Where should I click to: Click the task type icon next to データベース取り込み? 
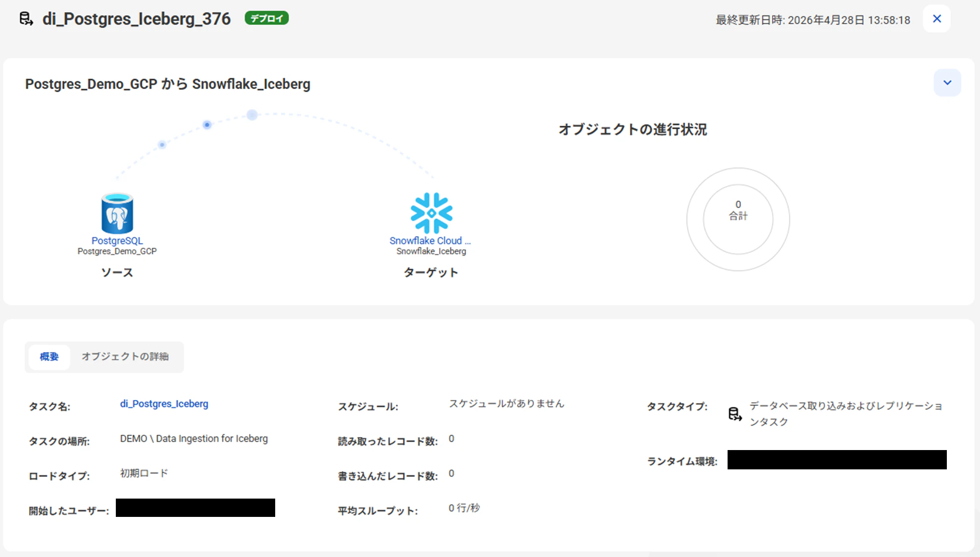click(735, 414)
